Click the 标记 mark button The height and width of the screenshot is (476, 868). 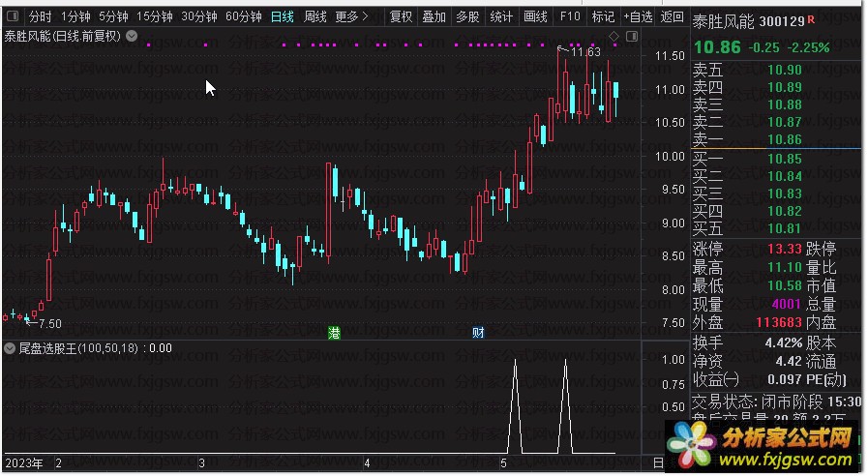click(603, 16)
